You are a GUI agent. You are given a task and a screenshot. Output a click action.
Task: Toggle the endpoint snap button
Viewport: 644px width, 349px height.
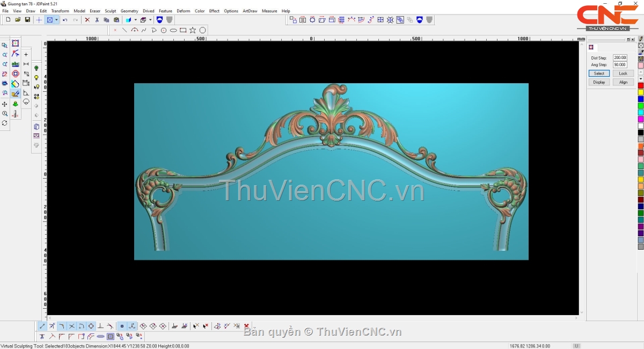(x=42, y=326)
